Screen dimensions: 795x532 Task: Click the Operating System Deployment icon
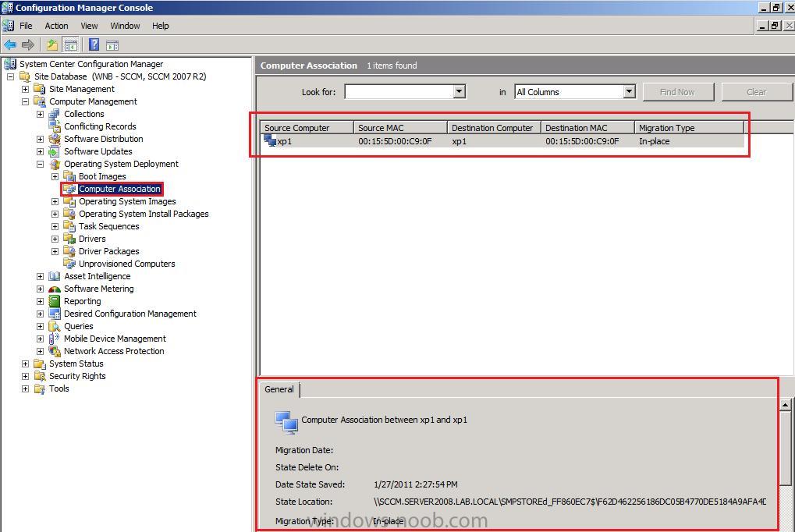55,165
